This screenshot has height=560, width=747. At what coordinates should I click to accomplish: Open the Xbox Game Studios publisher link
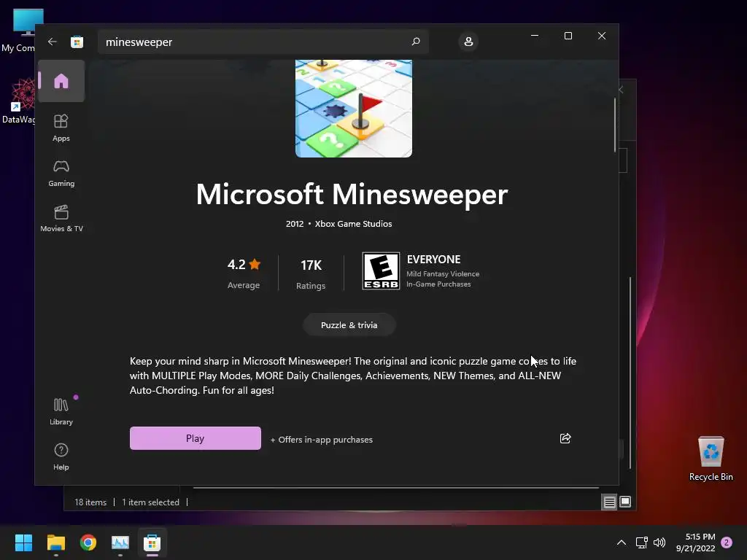click(x=353, y=224)
